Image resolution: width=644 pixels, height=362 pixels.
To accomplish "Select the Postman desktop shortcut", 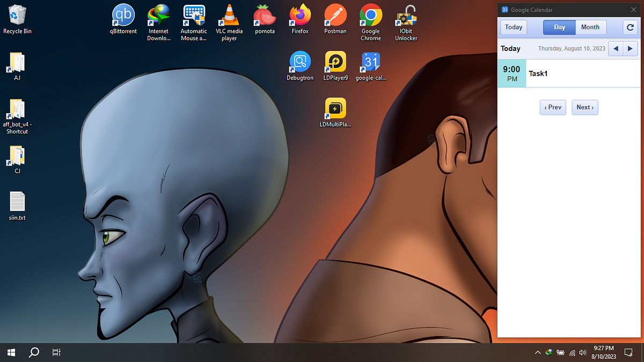I will tap(335, 20).
